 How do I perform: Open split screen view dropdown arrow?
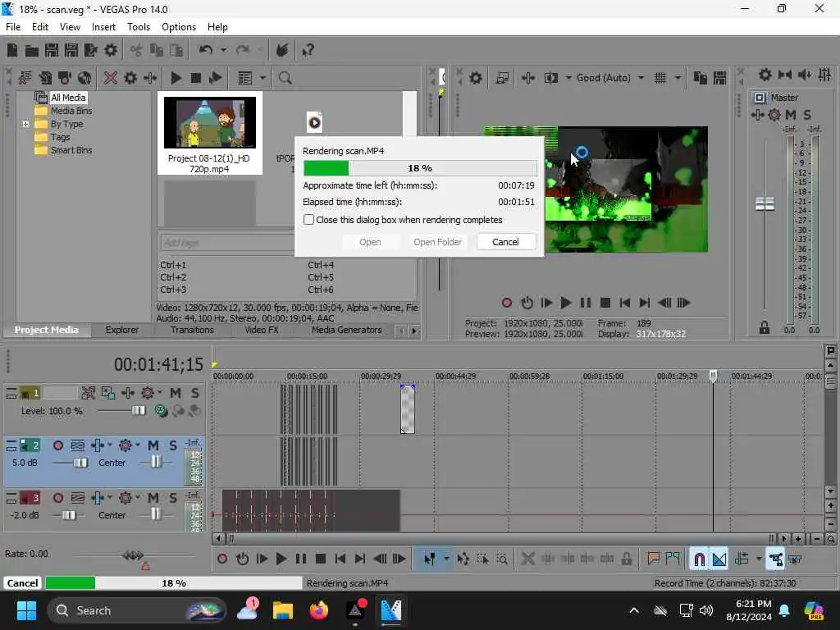(x=568, y=78)
